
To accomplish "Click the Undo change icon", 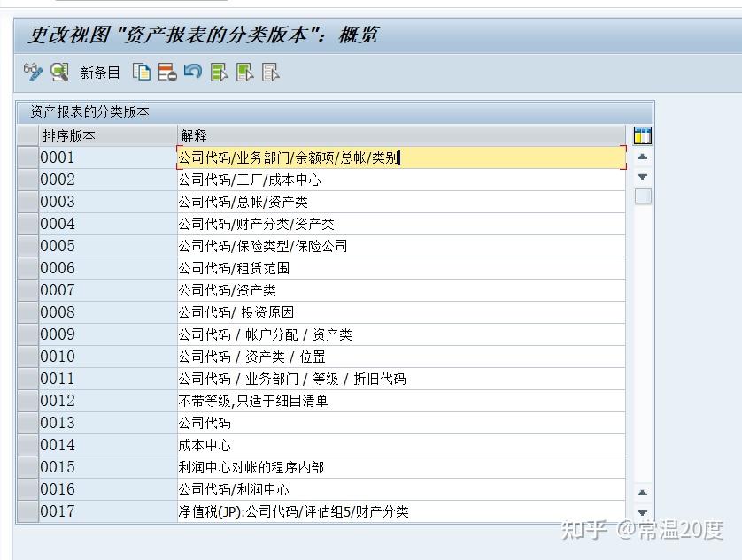I will coord(194,73).
